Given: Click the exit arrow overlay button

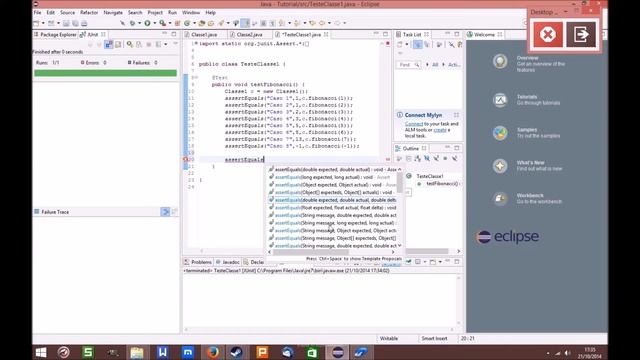Looking at the screenshot, I should [x=581, y=34].
